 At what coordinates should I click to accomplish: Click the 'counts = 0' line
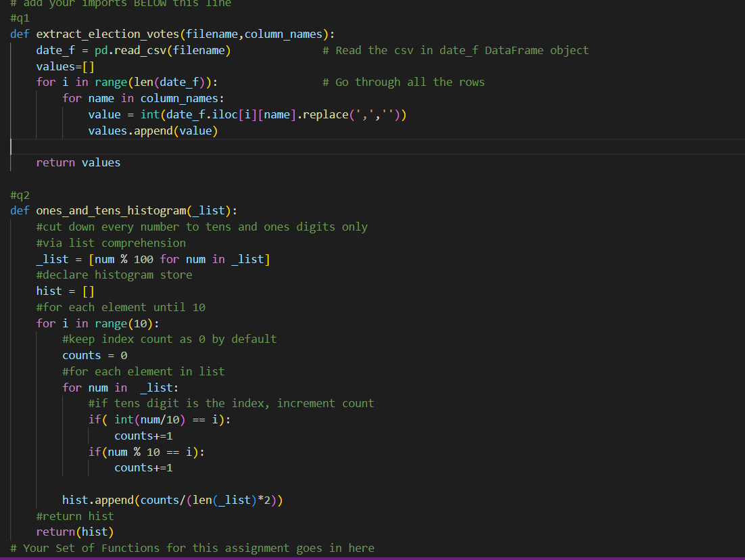point(95,356)
